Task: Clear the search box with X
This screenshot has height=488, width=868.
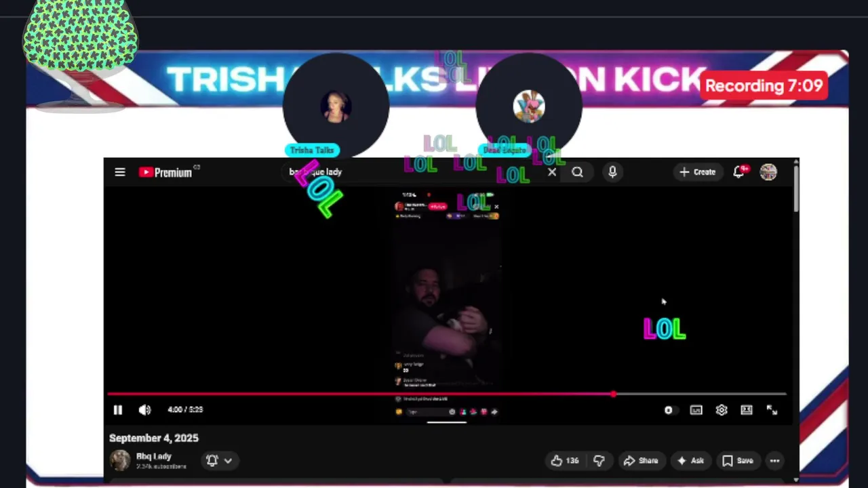Action: pyautogui.click(x=552, y=172)
